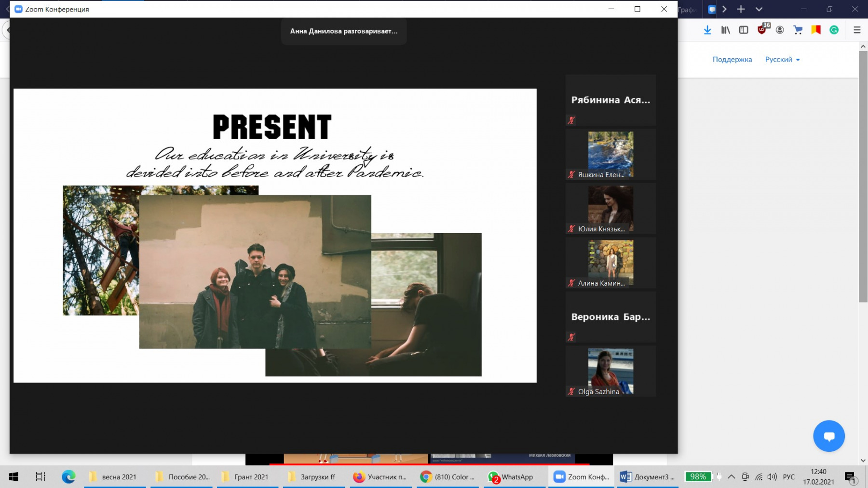This screenshot has height=488, width=868.
Task: Open the Firefox hamburger menu
Action: [857, 30]
